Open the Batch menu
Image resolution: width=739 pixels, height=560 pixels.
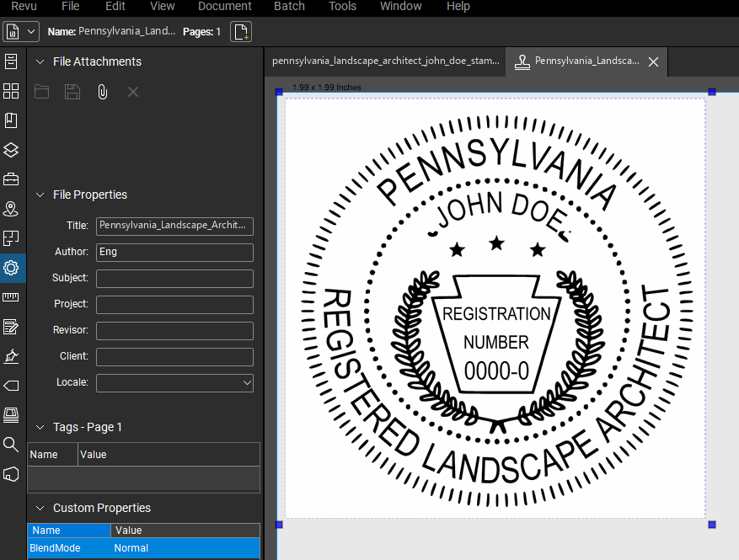289,6
